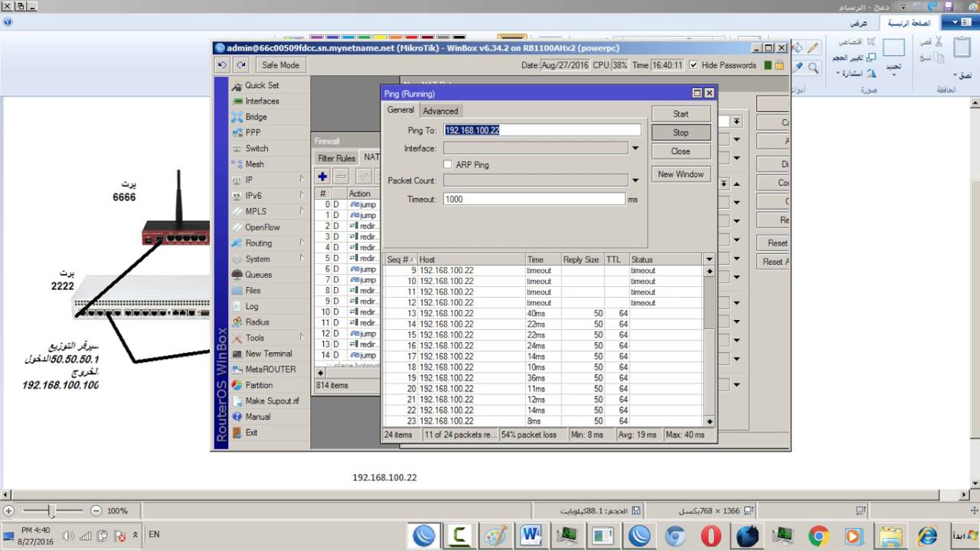
Task: Click the Seq # column header
Action: click(400, 259)
